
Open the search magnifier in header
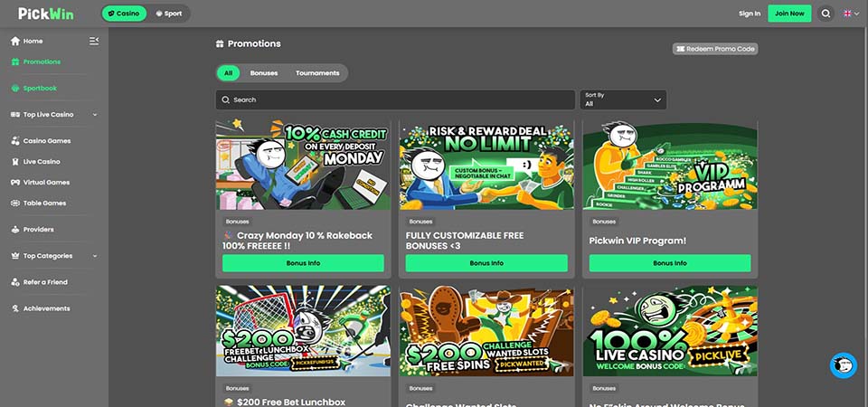(826, 14)
